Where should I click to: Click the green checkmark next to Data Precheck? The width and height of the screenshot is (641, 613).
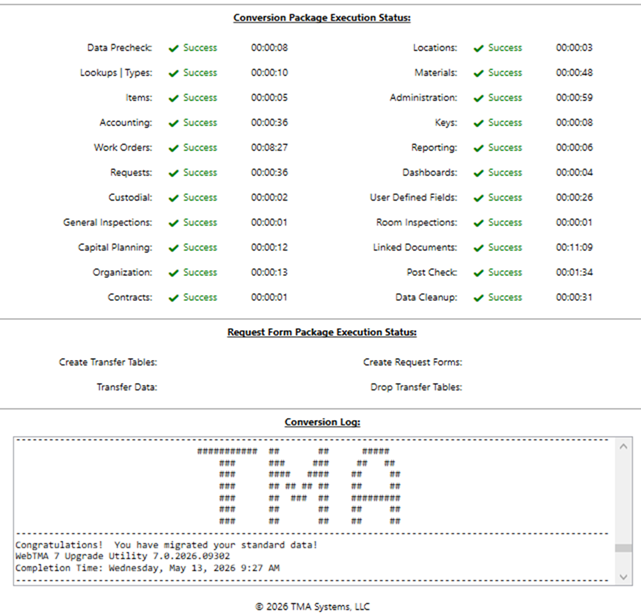tap(174, 48)
